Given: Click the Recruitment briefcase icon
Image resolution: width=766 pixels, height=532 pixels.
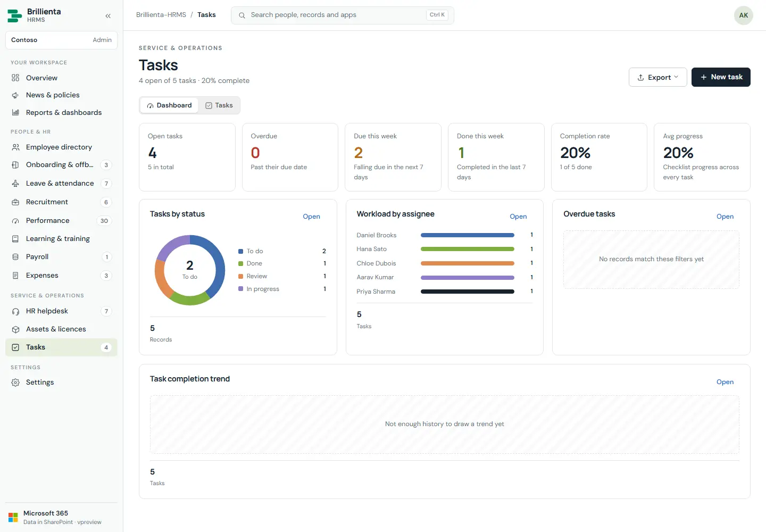Looking at the screenshot, I should point(15,202).
